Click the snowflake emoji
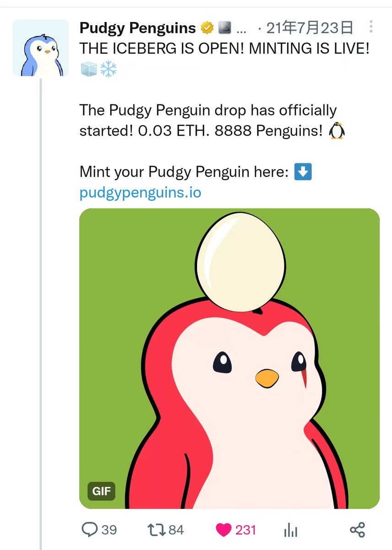The image size is (392, 550). 108,69
